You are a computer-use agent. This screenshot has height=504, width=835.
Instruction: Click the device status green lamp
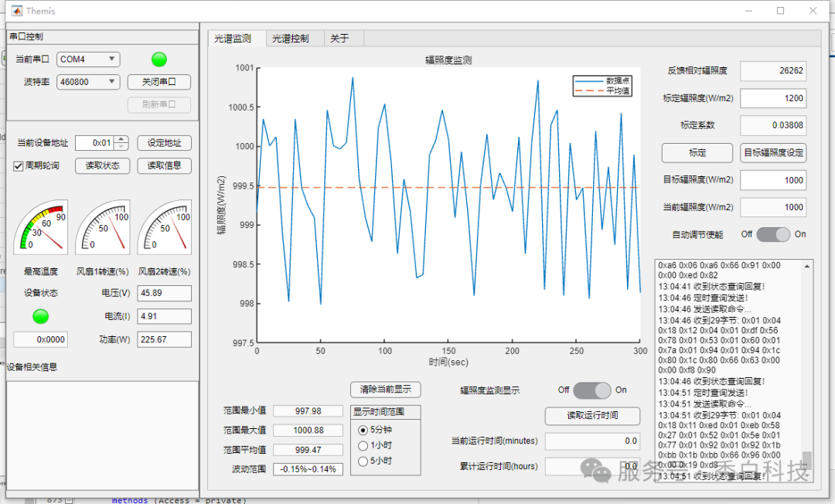pyautogui.click(x=40, y=316)
